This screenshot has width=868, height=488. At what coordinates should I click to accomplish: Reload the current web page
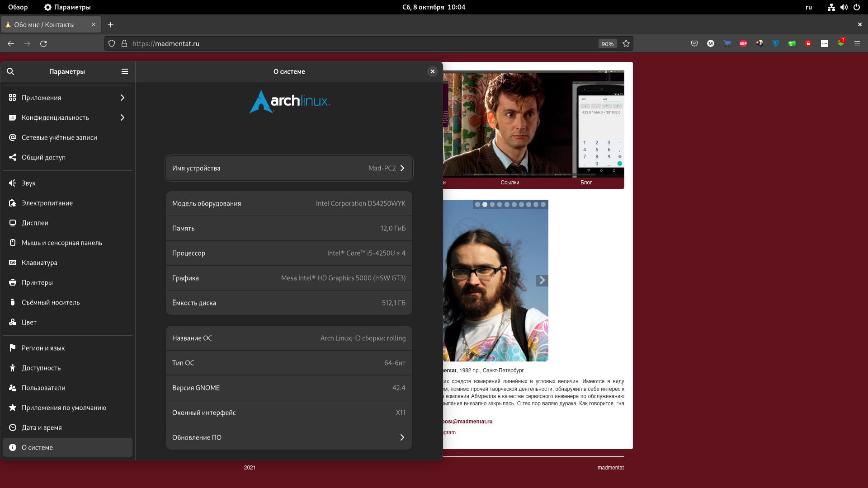click(x=43, y=43)
